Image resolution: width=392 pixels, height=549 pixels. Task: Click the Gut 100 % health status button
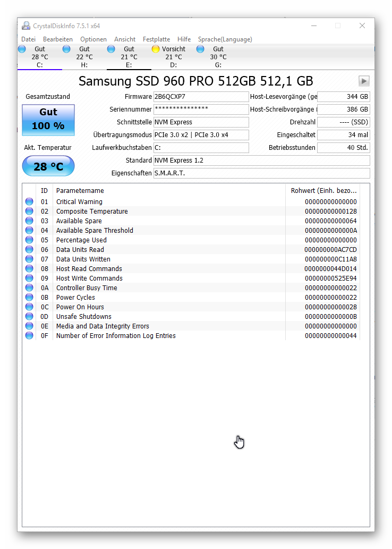[x=48, y=120]
